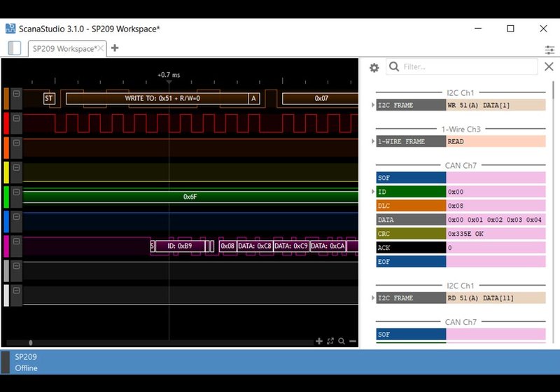Click the packet list vertical scrollbar
Image resolution: width=560 pixels, height=392 pixels.
[553, 90]
